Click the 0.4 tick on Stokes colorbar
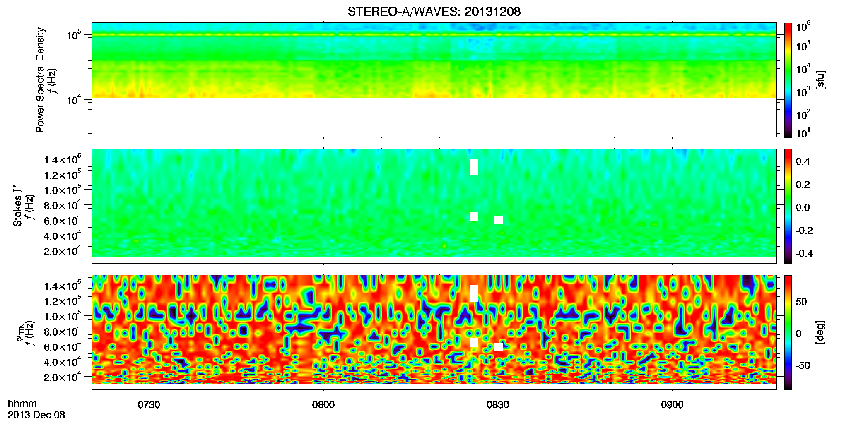868x447 pixels. click(x=803, y=162)
